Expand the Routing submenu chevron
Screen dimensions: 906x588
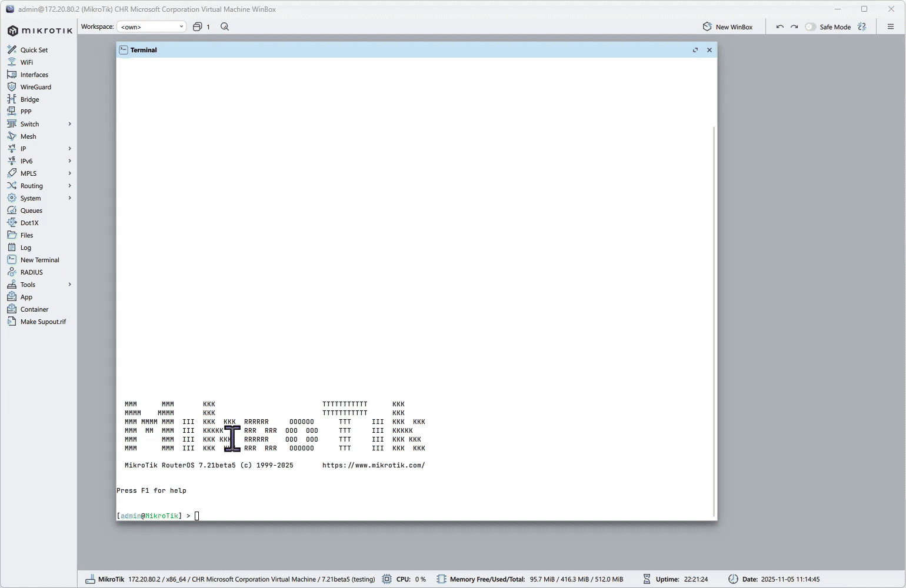(69, 186)
